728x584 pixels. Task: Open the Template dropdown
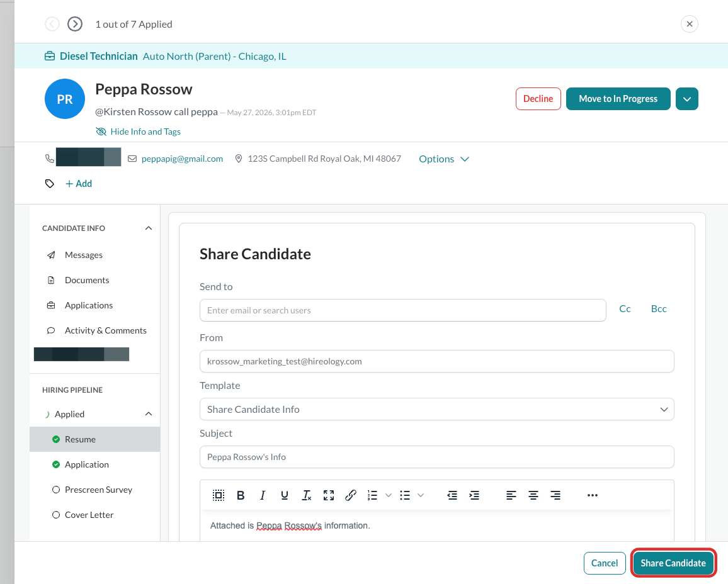[436, 409]
